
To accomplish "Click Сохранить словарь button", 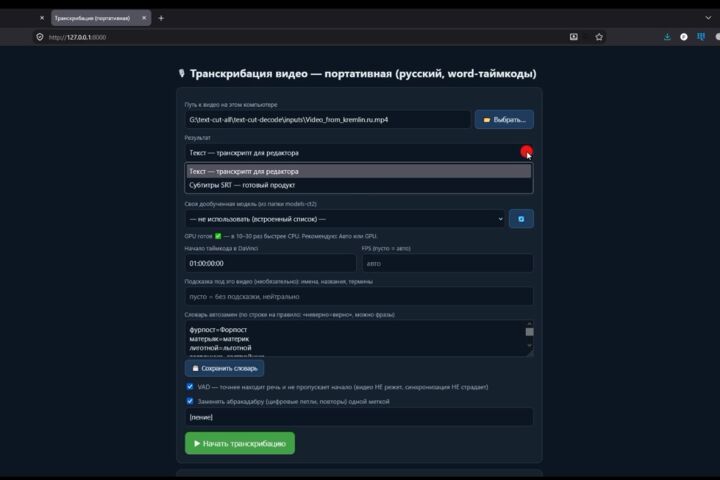I will (225, 368).
